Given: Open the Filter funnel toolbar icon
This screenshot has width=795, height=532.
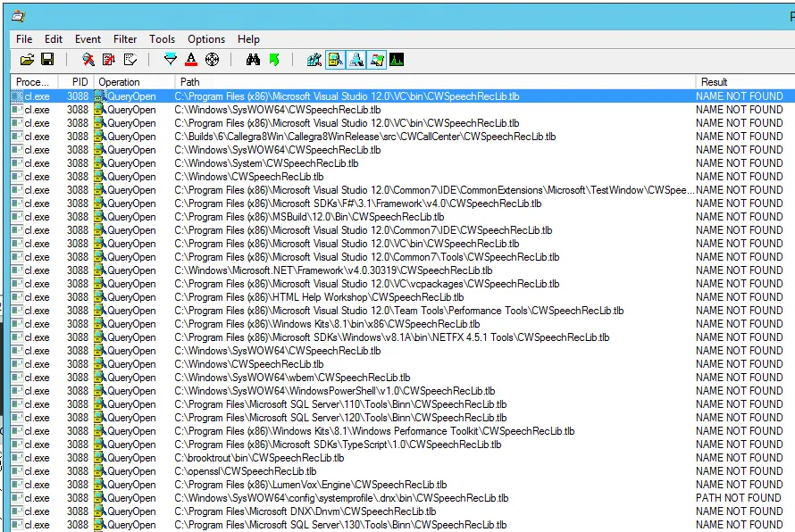Looking at the screenshot, I should coord(171,60).
